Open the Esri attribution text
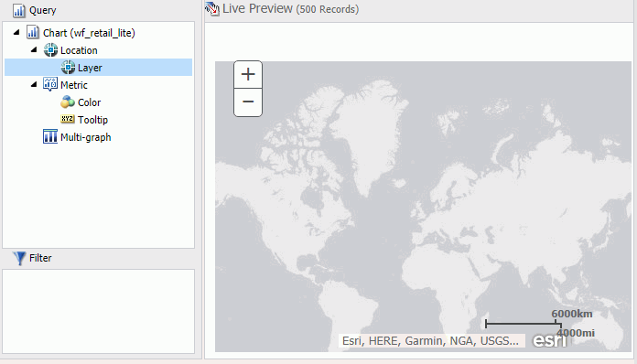 (x=431, y=341)
